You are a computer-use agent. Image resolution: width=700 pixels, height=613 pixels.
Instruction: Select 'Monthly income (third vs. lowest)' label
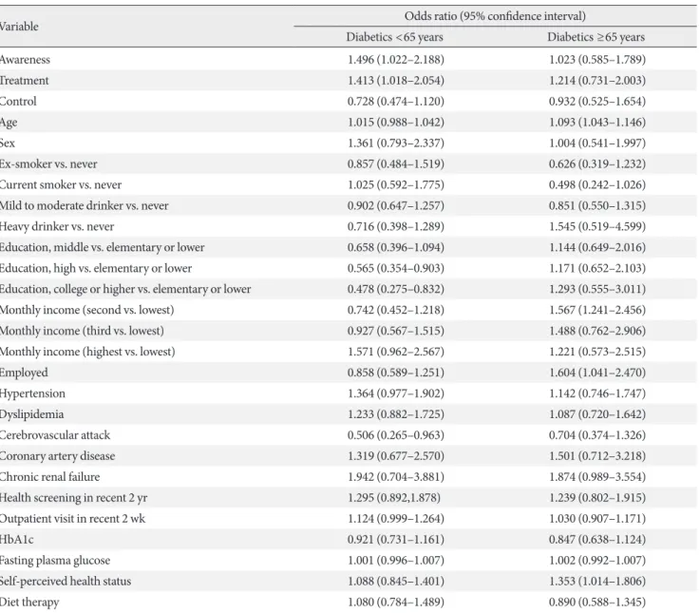(82, 331)
